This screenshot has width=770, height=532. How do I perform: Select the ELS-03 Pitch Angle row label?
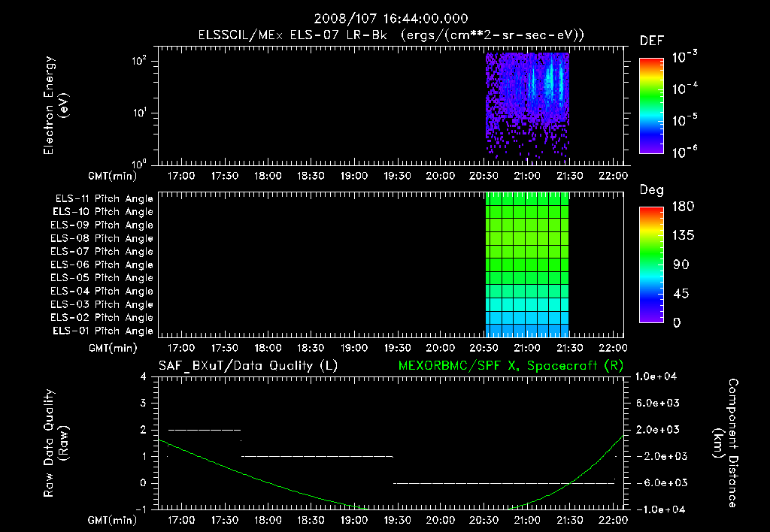point(102,304)
